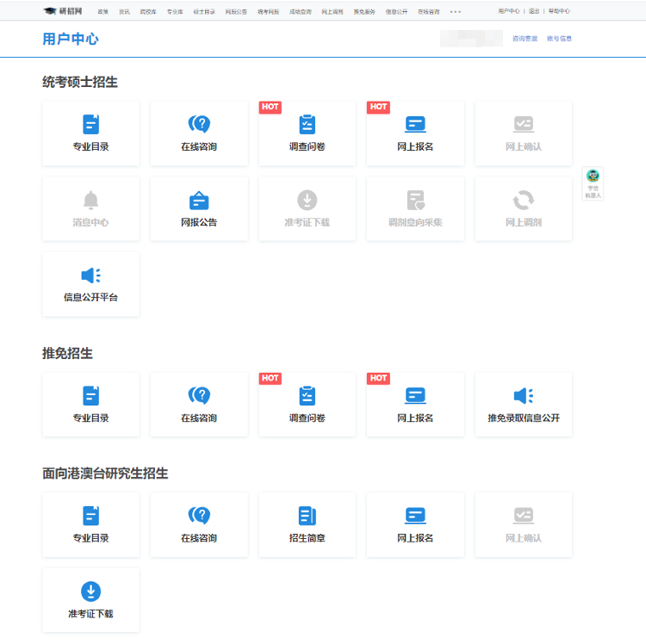The width and height of the screenshot is (646, 644).
Task: Launch the 学信机器人 chatbot widget
Action: pyautogui.click(x=593, y=183)
